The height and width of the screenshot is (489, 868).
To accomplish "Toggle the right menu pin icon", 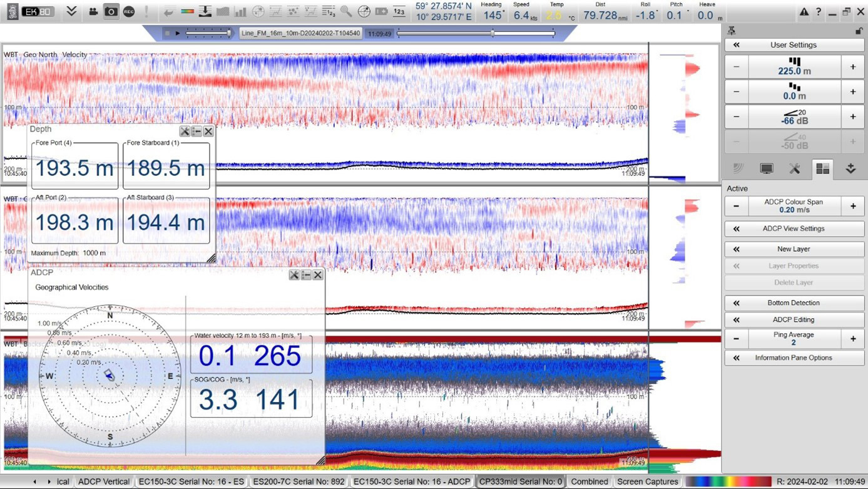I will pyautogui.click(x=732, y=31).
